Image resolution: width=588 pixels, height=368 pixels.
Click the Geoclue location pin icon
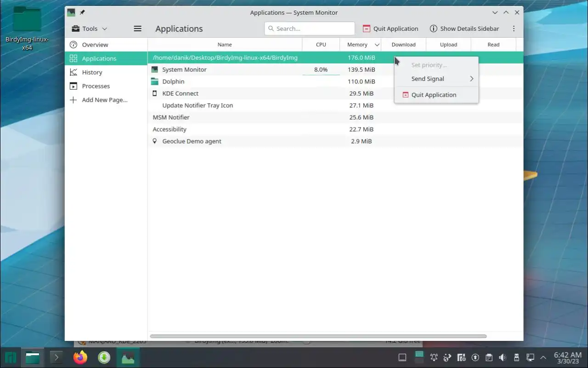(x=154, y=141)
